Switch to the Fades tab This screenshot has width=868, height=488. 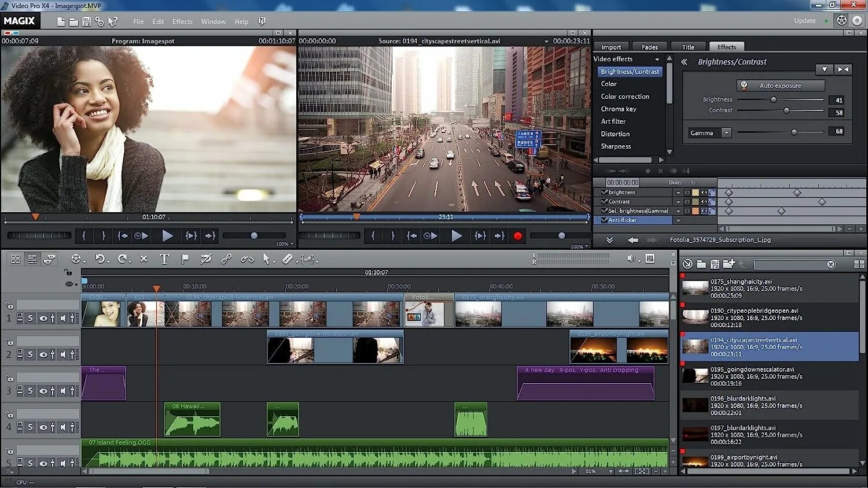point(649,47)
